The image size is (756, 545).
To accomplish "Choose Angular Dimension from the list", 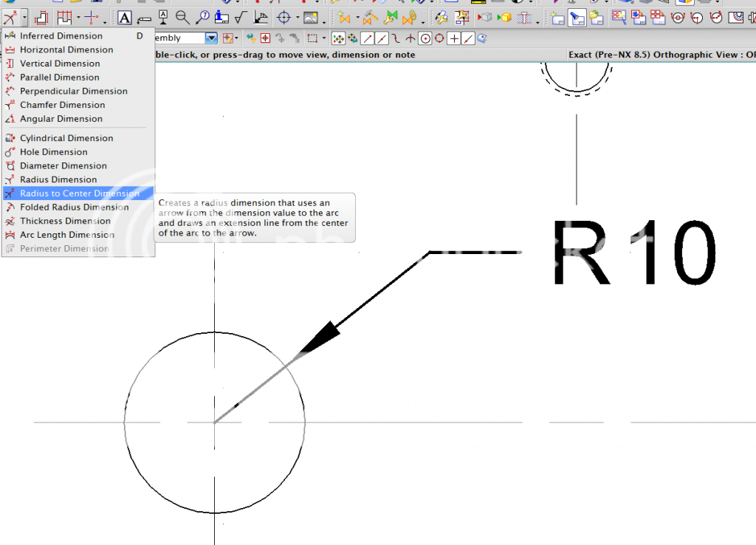I will coord(78,119).
